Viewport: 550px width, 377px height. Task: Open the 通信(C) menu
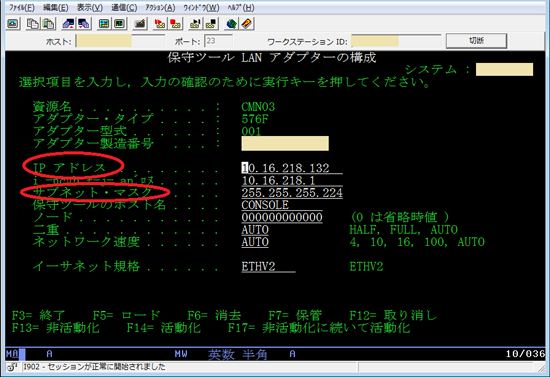tap(124, 8)
